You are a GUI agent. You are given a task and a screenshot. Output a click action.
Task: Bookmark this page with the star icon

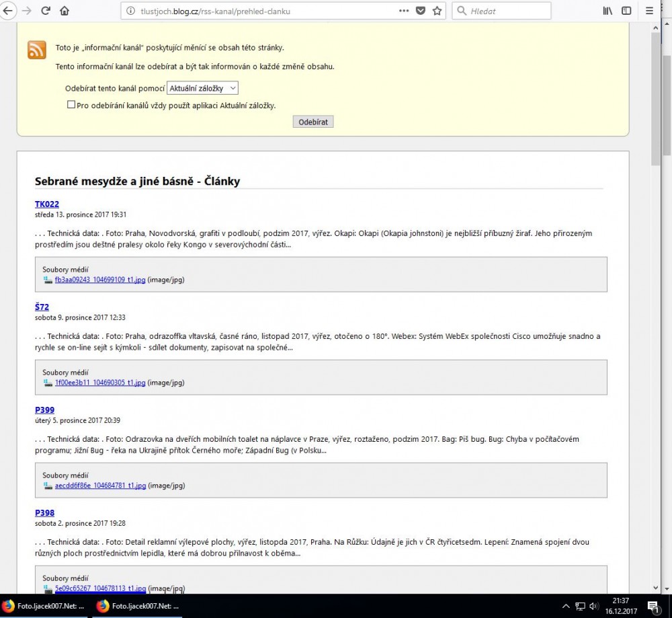(437, 11)
